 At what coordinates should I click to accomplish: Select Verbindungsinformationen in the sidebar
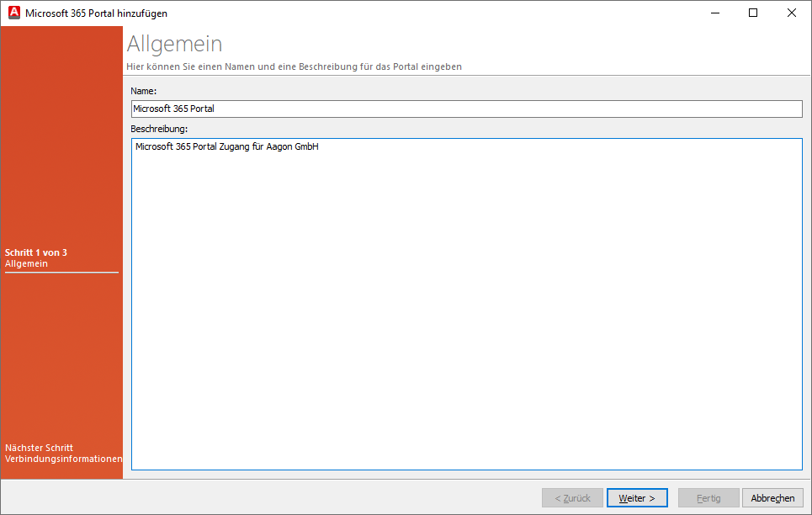[x=63, y=459]
